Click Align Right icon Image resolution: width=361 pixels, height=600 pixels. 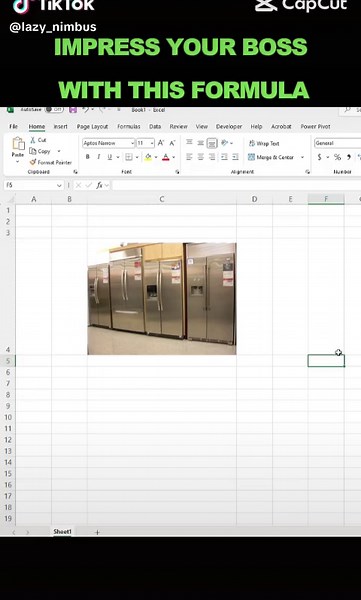(x=212, y=157)
